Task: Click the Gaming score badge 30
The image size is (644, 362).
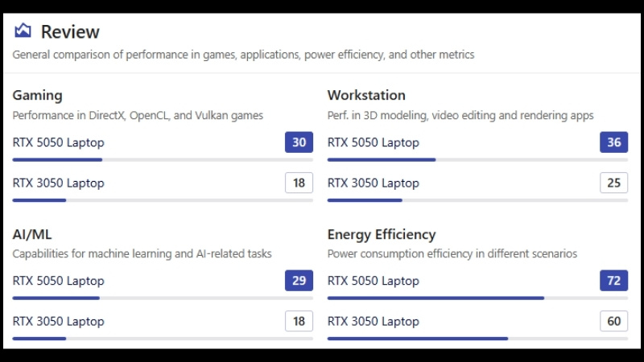Action: coord(299,142)
